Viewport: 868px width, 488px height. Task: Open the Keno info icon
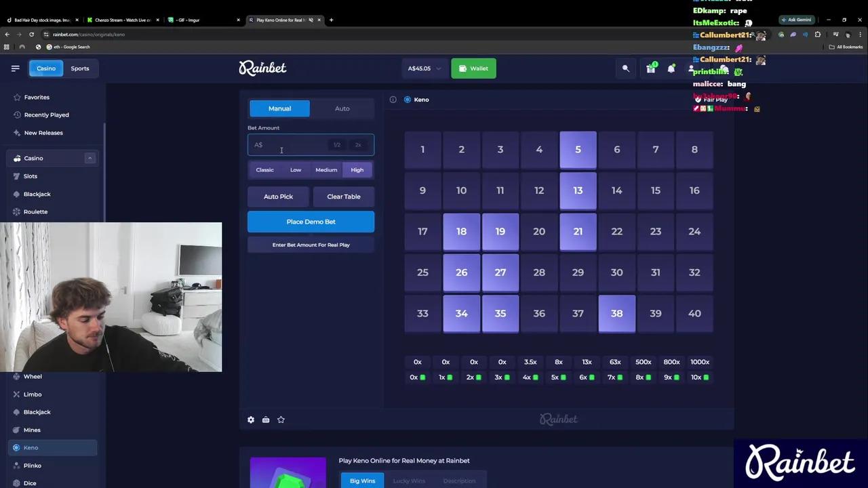pyautogui.click(x=393, y=100)
